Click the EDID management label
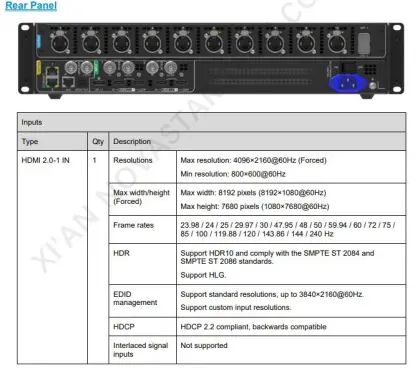The height and width of the screenshot is (368, 420). (135, 298)
